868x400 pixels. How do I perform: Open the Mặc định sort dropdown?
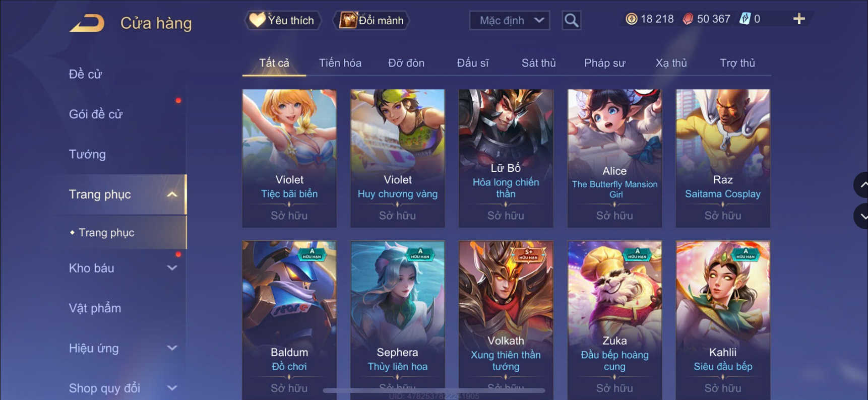coord(509,20)
